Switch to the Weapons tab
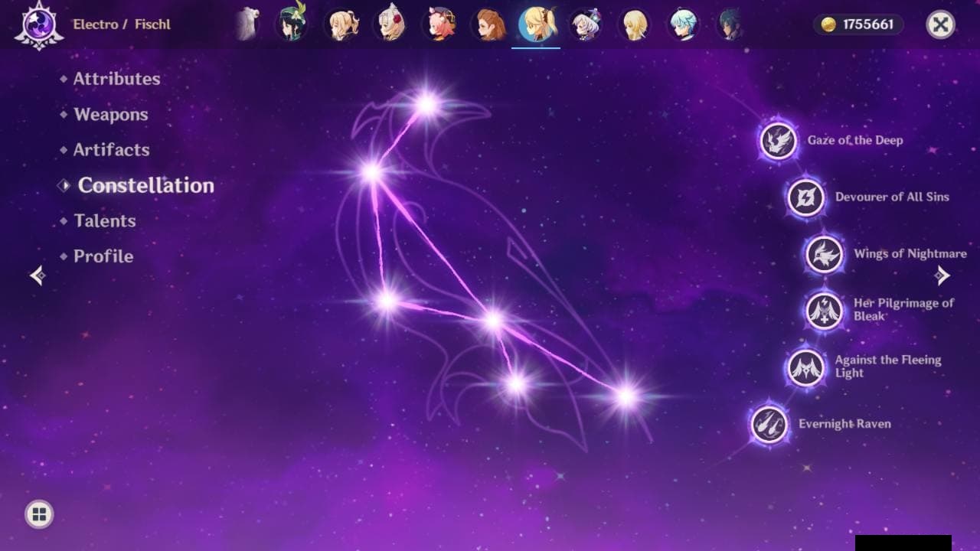 111,115
